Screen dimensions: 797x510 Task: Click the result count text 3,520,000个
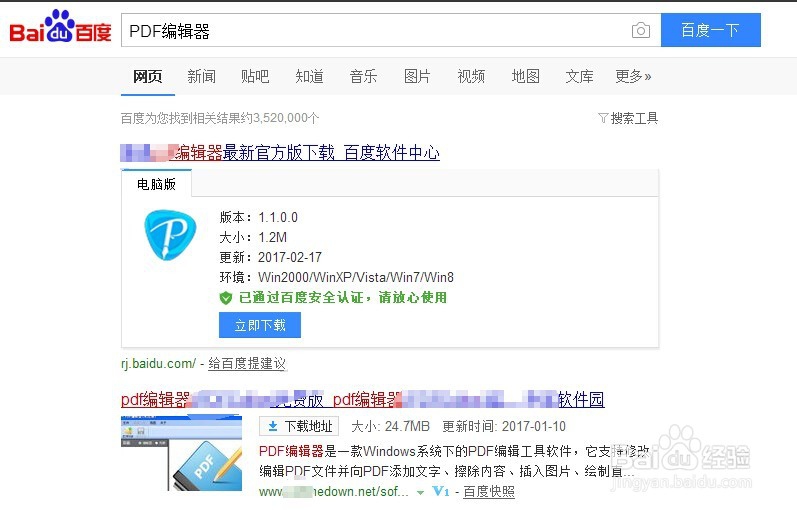[286, 118]
